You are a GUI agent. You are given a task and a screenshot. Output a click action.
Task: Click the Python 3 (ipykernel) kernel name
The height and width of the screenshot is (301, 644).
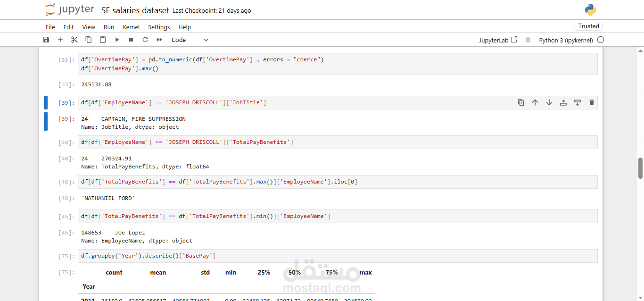click(566, 40)
